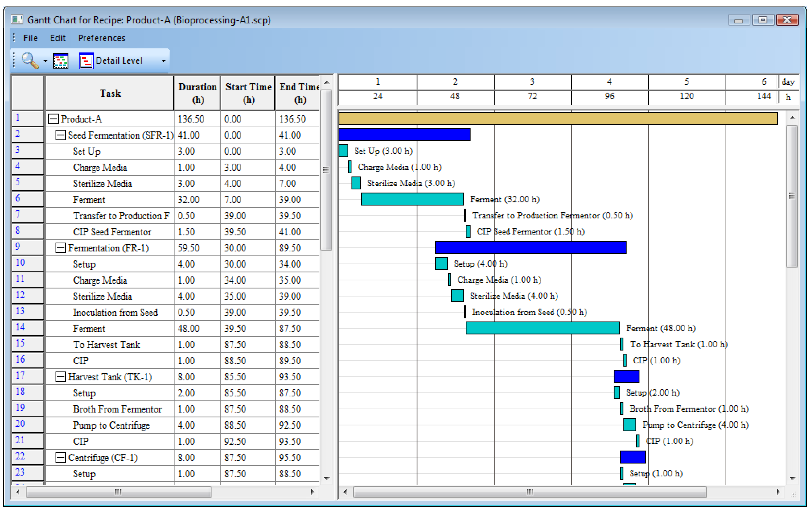Click the table vertical scrollbar down arrow
Image resolution: width=812 pixels, height=515 pixels.
point(326,478)
